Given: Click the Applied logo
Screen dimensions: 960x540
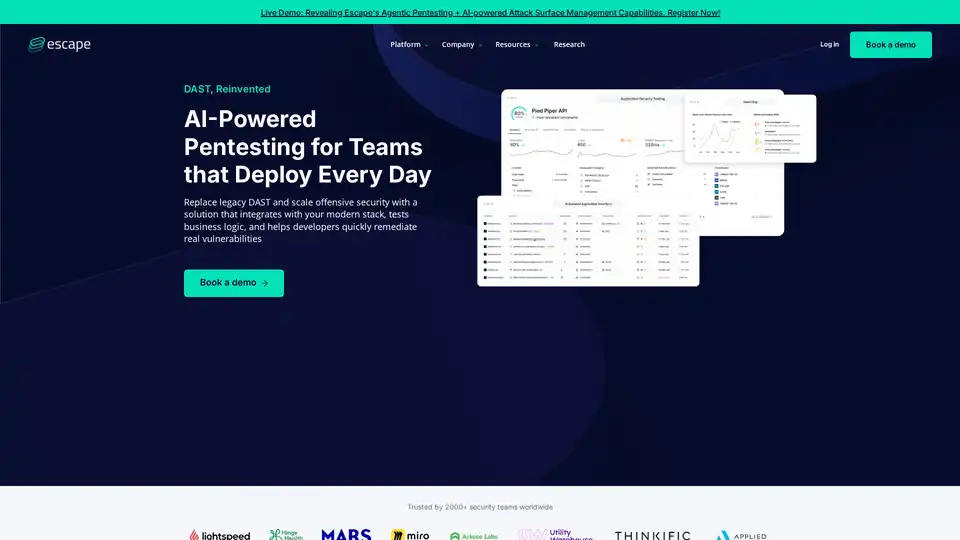Looking at the screenshot, I should coord(742,536).
